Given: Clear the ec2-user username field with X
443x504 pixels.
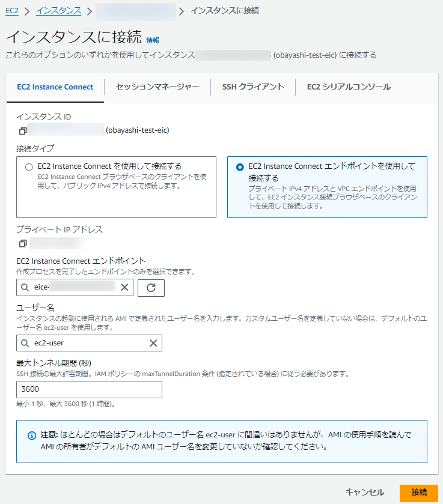Looking at the screenshot, I should click(153, 343).
